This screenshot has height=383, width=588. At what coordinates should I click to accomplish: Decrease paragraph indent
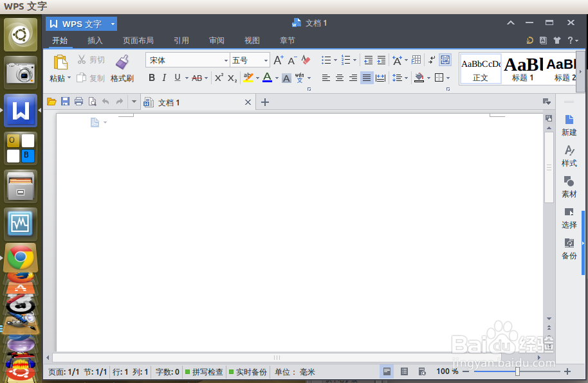click(368, 60)
